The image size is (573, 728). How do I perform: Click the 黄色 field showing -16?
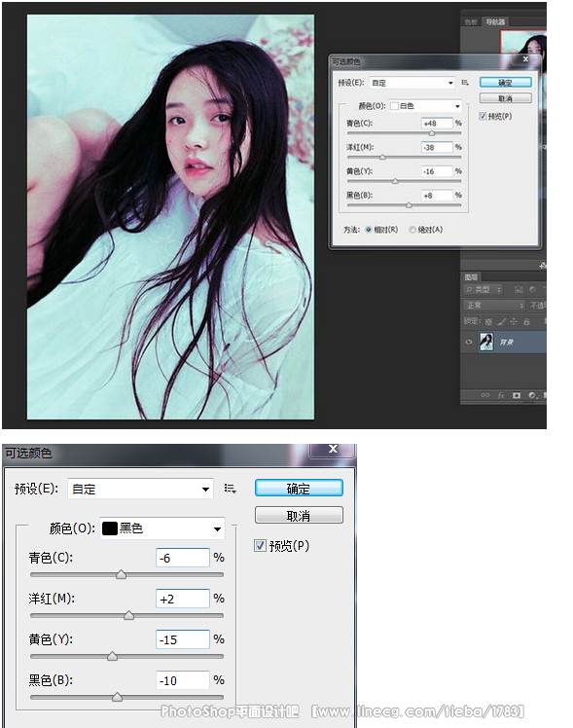(x=437, y=171)
